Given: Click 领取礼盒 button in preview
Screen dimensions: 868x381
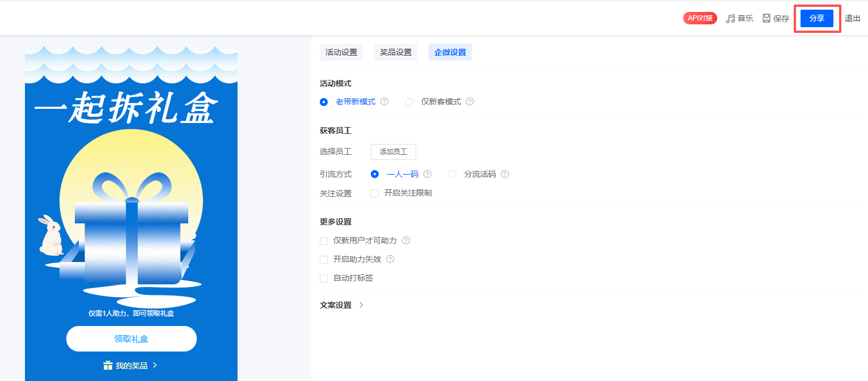Looking at the screenshot, I should click(132, 339).
